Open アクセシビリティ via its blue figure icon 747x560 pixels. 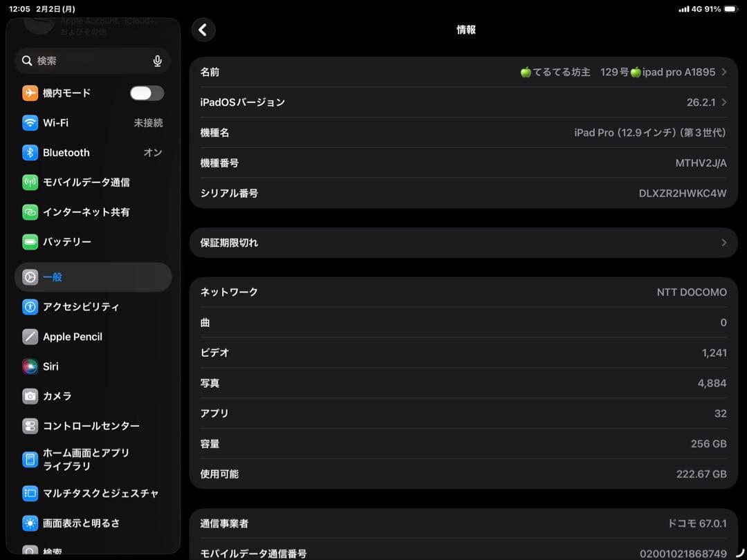30,306
